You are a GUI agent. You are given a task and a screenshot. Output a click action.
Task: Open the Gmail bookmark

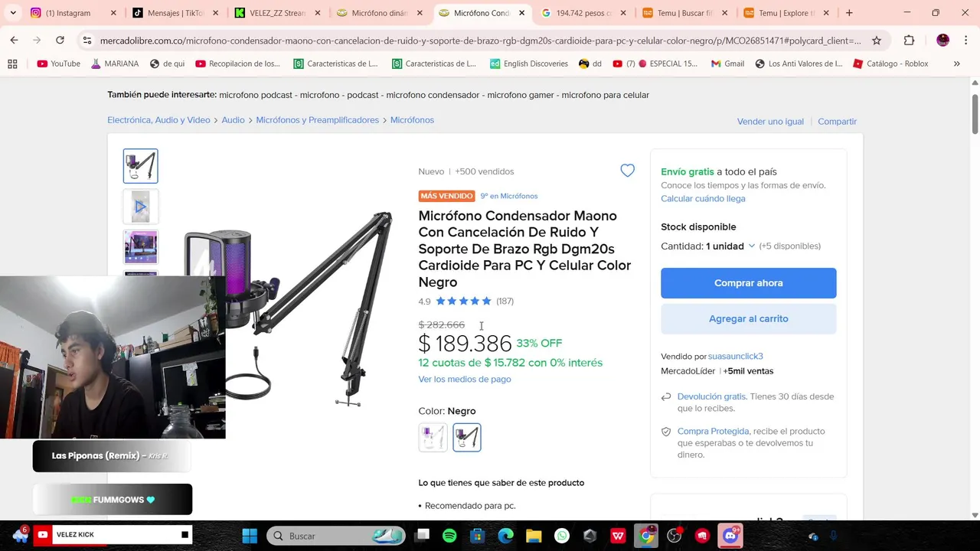pos(727,64)
